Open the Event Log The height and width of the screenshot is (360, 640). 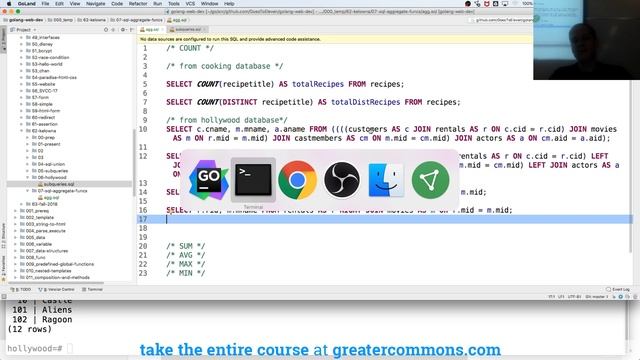(x=618, y=289)
